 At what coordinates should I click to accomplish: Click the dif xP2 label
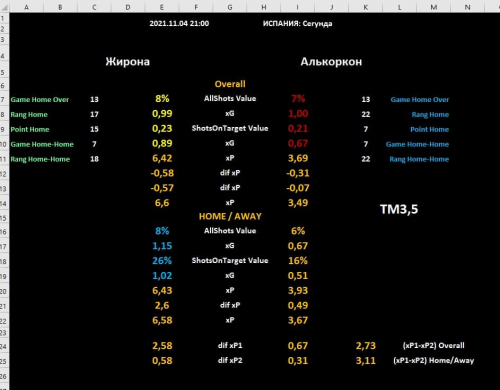(230, 360)
